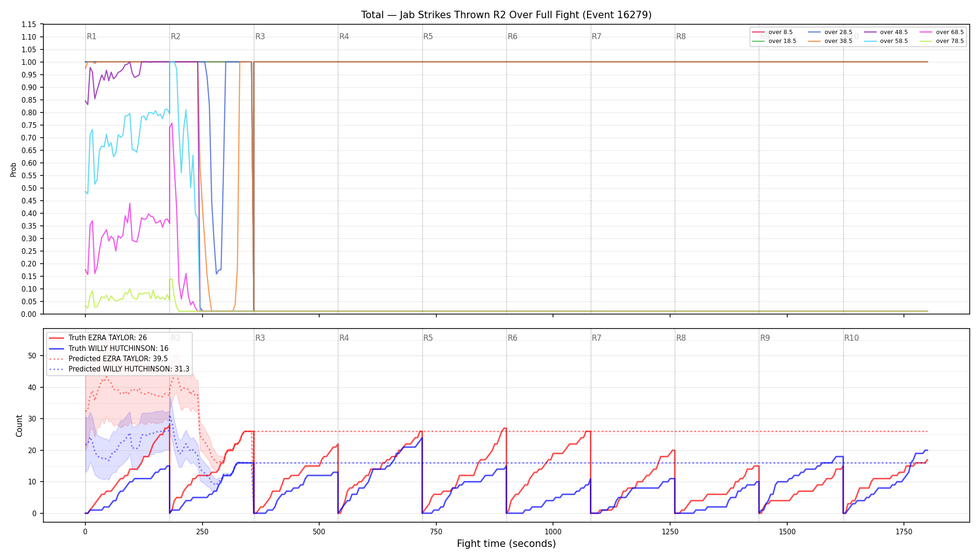Click the R10 round label in bottom chart
980x560 pixels.
(x=851, y=338)
